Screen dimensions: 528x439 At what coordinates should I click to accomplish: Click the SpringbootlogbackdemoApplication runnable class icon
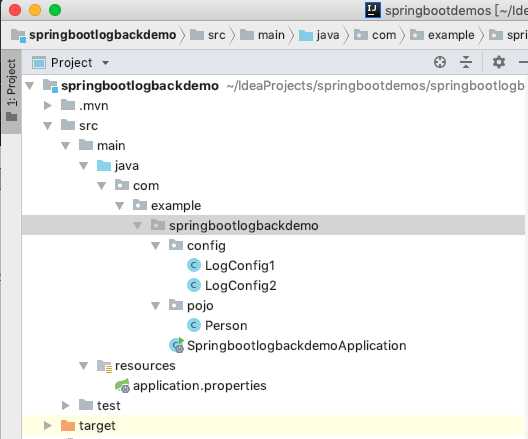click(176, 345)
